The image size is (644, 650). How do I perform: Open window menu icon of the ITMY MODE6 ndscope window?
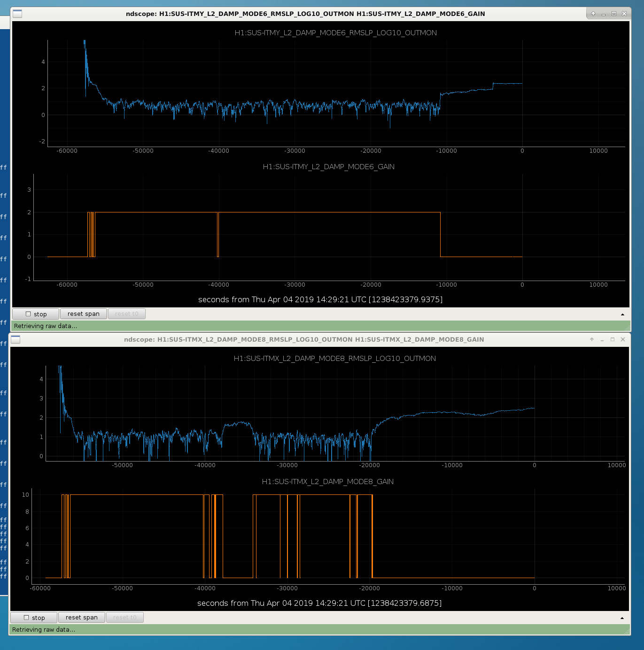pos(17,14)
